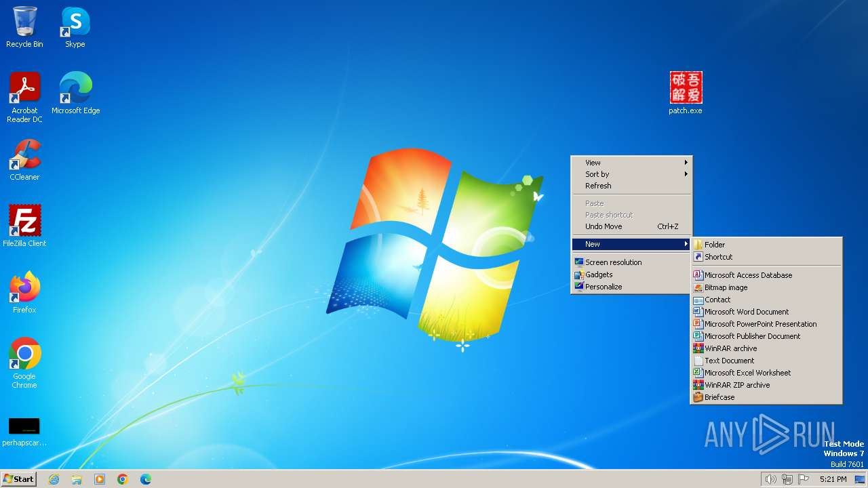Create a new WinRAR archive

[766, 348]
